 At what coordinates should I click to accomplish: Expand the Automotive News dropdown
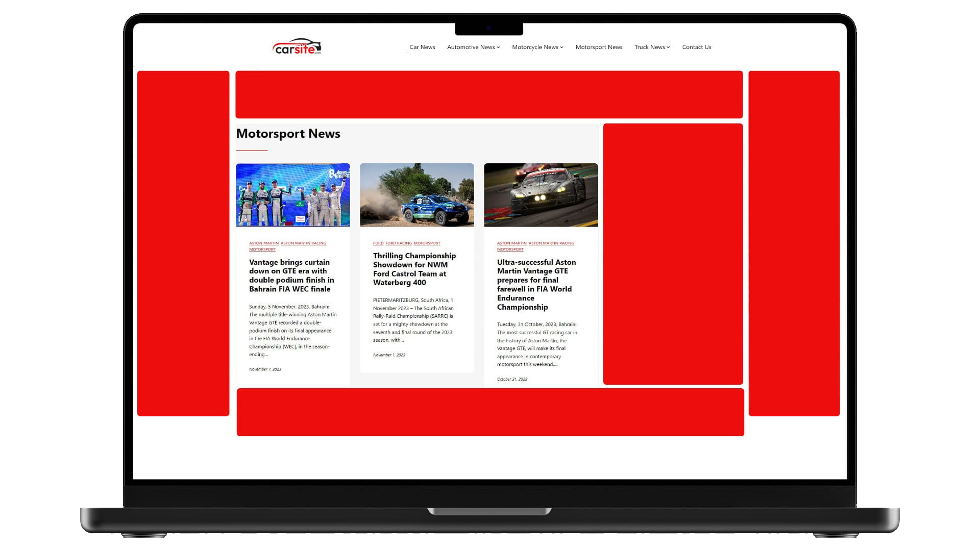pos(472,47)
